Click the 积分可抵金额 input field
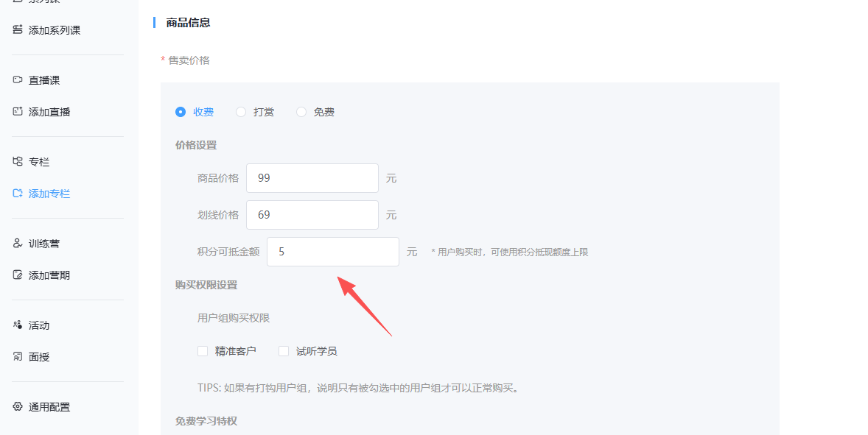Viewport: 868px width, 435px height. 332,252
